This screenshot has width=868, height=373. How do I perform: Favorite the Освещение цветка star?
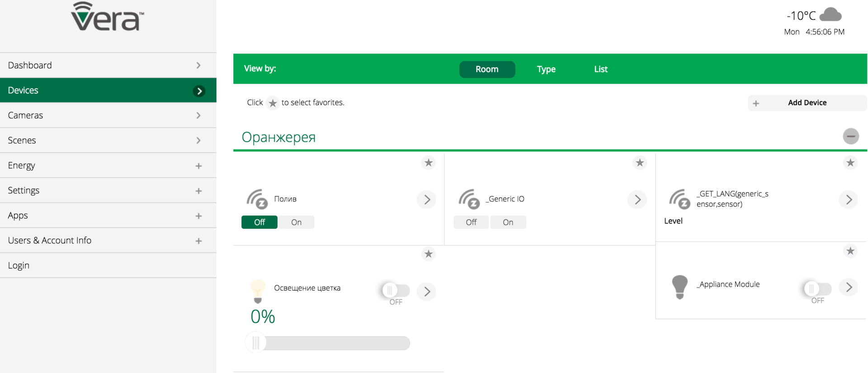(x=429, y=254)
